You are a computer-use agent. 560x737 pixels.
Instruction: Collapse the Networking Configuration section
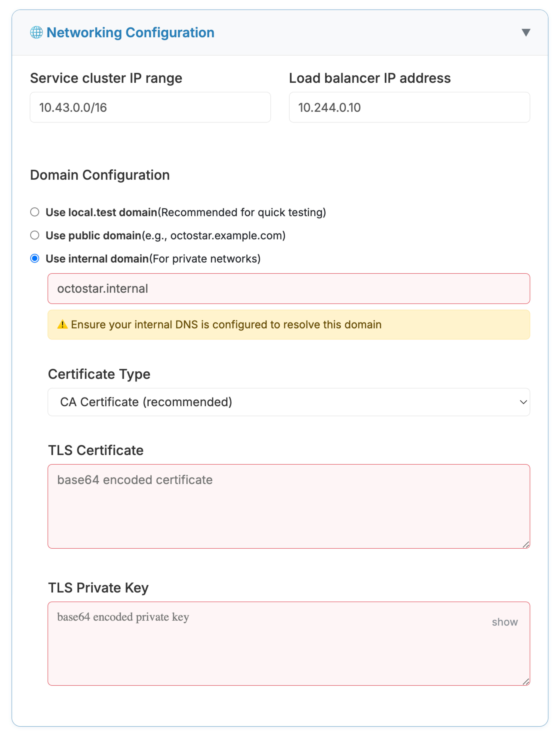point(526,32)
